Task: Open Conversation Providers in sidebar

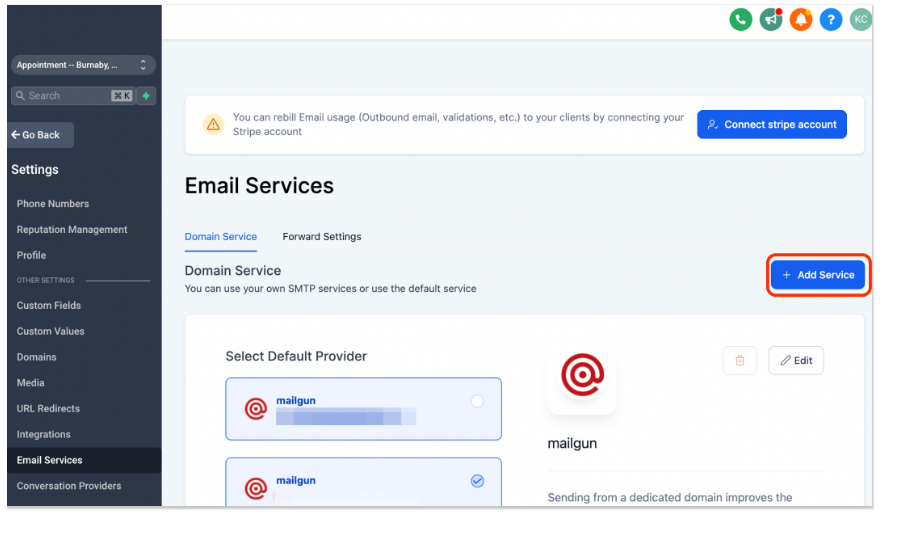Action: coord(69,486)
